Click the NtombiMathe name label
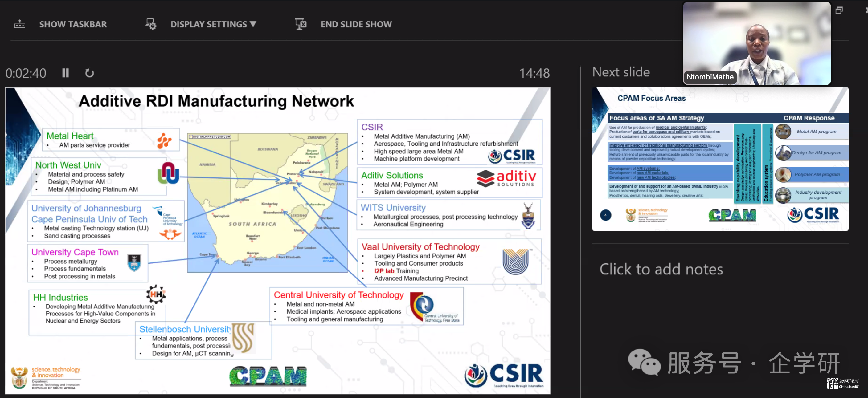Viewport: 868px width, 398px height. point(710,77)
